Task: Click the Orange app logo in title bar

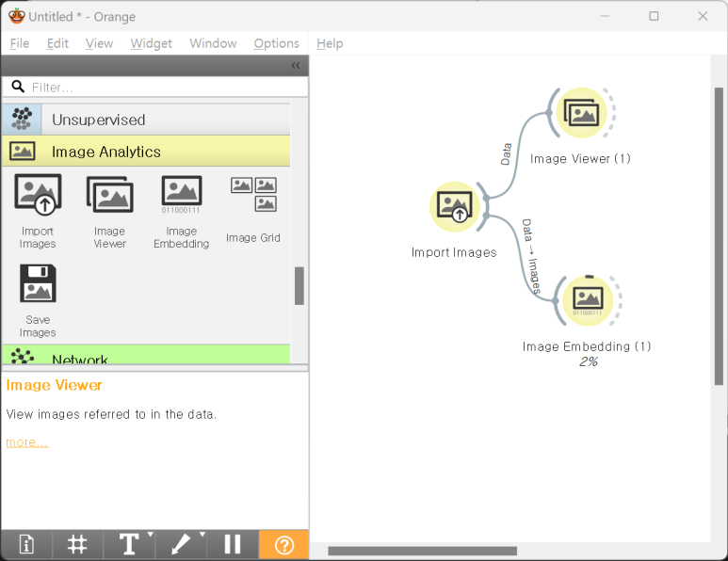Action: tap(17, 16)
